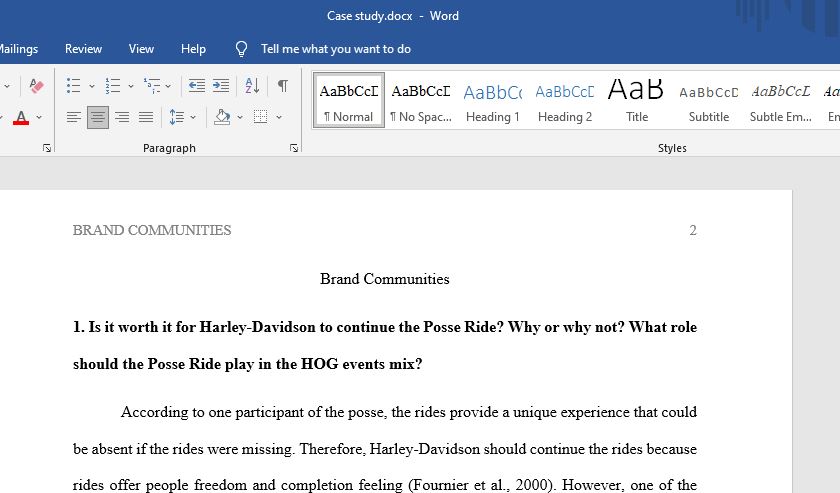
Task: Align text to the right
Action: [x=122, y=117]
